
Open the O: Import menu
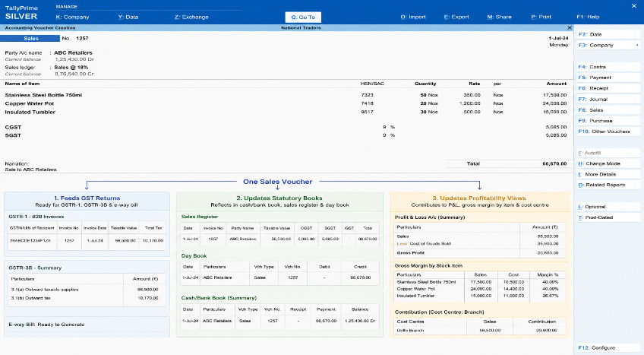click(x=413, y=17)
